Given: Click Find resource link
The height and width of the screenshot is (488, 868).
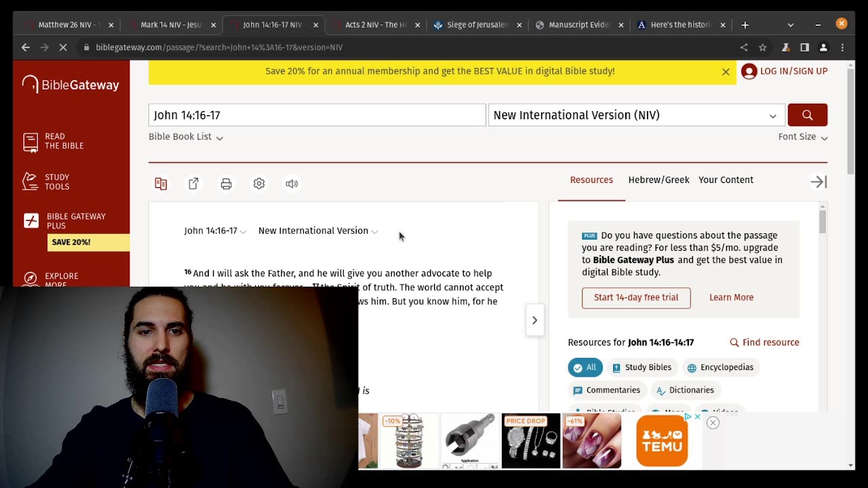Looking at the screenshot, I should coord(764,342).
